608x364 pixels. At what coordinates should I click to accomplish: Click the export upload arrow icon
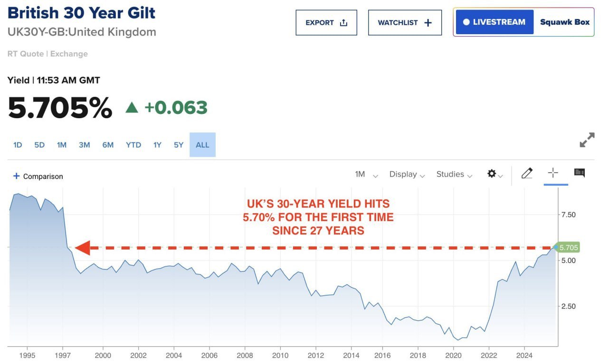pos(343,22)
